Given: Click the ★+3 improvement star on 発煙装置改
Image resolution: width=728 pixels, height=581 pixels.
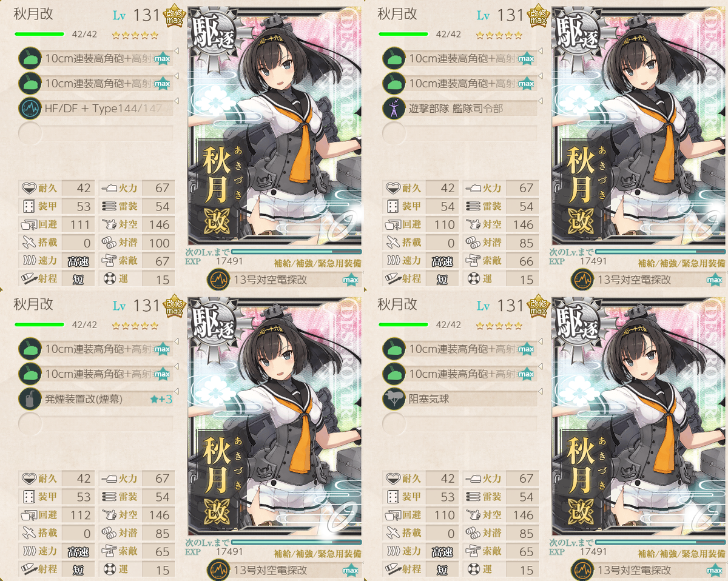Looking at the screenshot, I should point(161,399).
